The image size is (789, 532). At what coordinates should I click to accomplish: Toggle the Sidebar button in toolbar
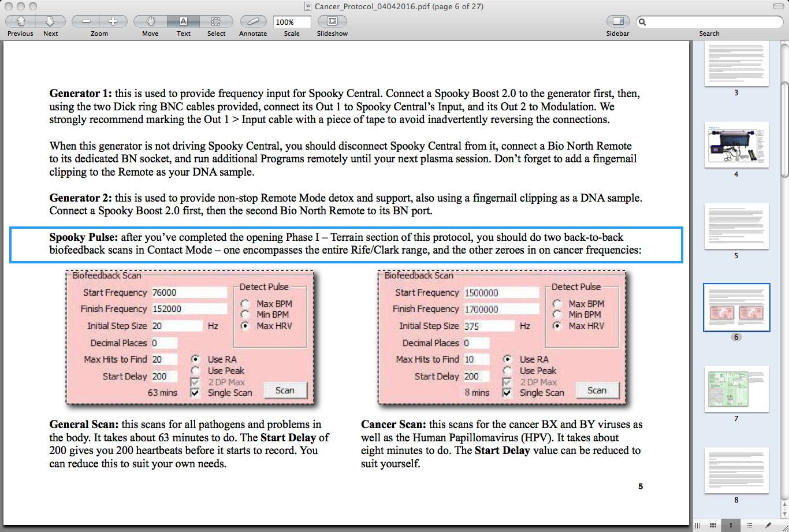pyautogui.click(x=617, y=21)
